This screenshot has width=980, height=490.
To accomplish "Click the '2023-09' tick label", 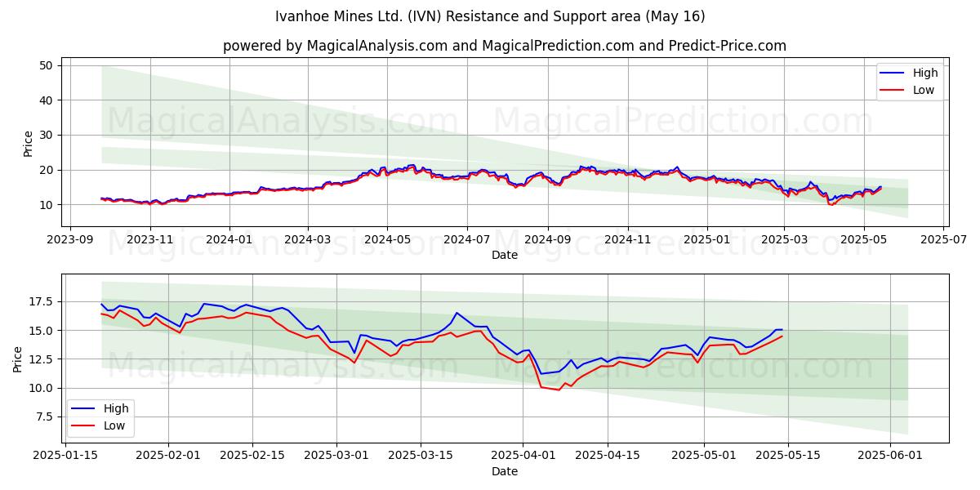I will [x=69, y=239].
